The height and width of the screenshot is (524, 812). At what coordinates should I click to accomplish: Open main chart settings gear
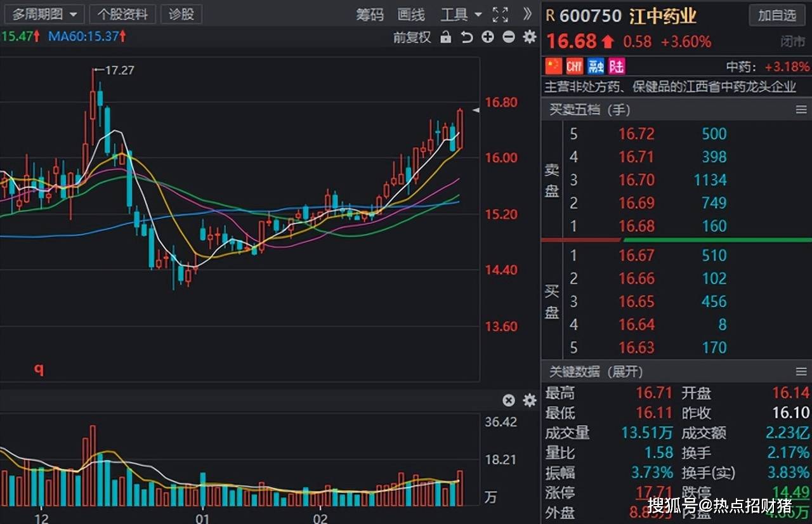tap(529, 37)
